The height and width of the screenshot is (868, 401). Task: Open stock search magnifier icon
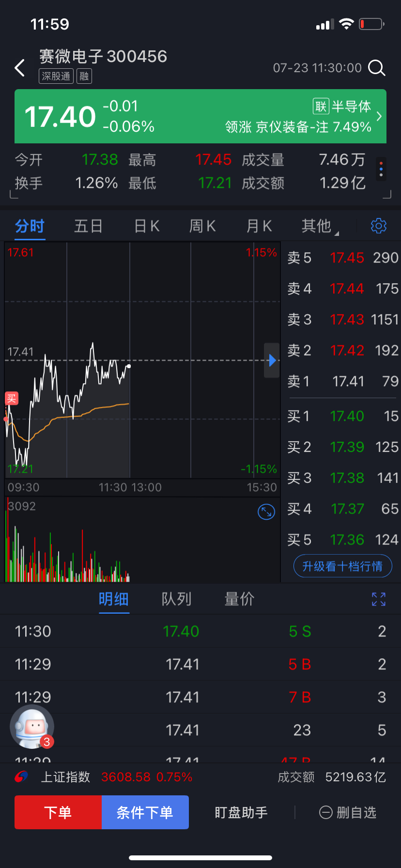click(376, 68)
